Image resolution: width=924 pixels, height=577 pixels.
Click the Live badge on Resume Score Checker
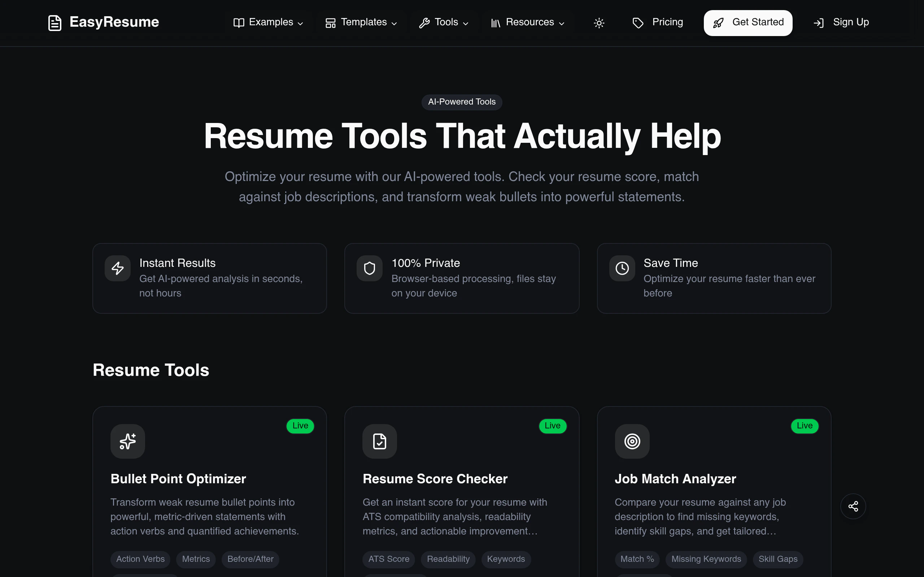click(x=553, y=426)
